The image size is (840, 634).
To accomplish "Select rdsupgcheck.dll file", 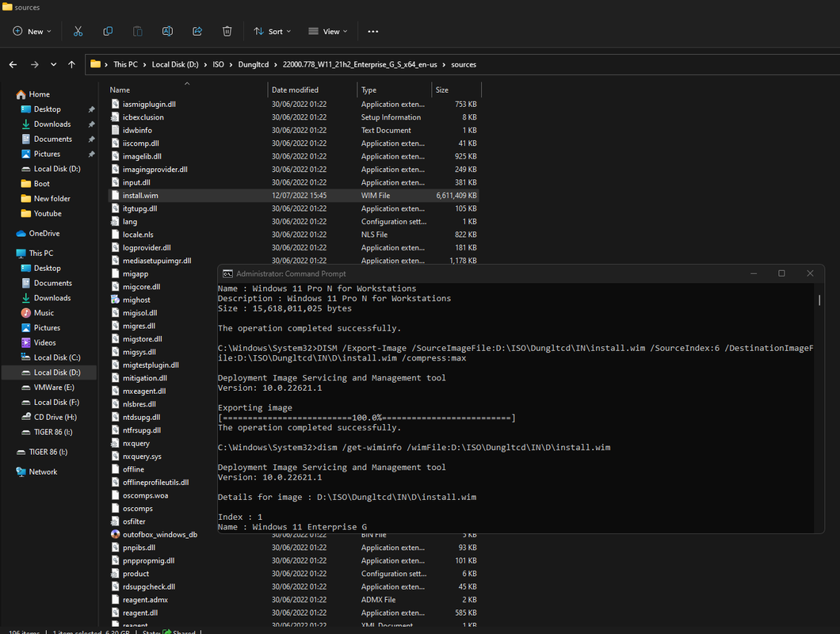I will coord(293,586).
